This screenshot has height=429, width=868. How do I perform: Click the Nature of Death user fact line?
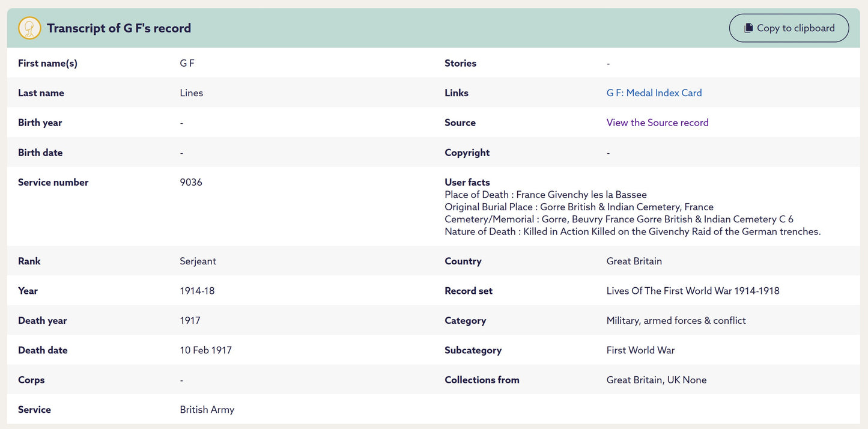tap(633, 232)
